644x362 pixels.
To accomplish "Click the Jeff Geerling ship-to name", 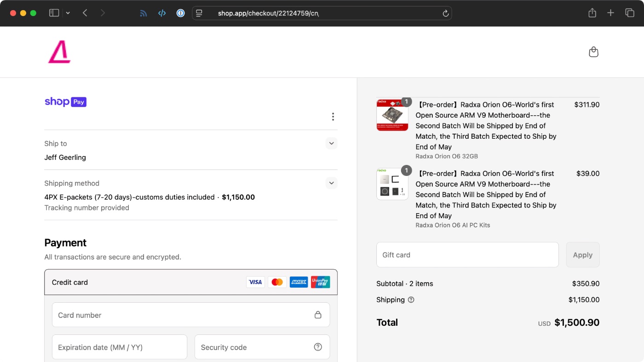I will click(x=65, y=158).
